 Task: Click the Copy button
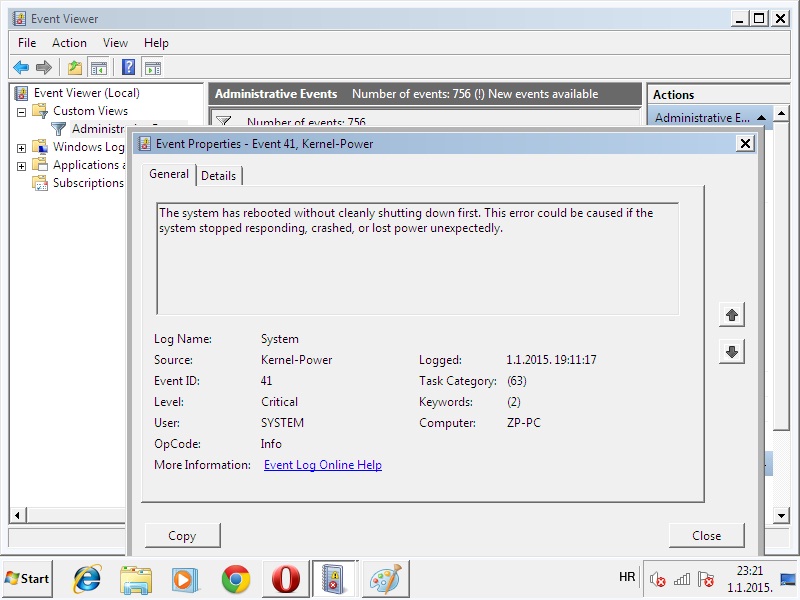pos(182,535)
